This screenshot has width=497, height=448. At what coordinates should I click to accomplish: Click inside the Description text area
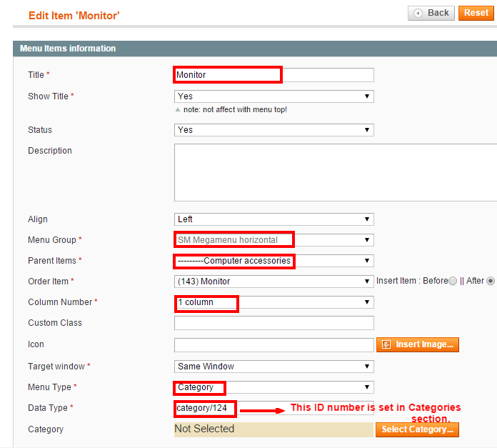tap(336, 172)
